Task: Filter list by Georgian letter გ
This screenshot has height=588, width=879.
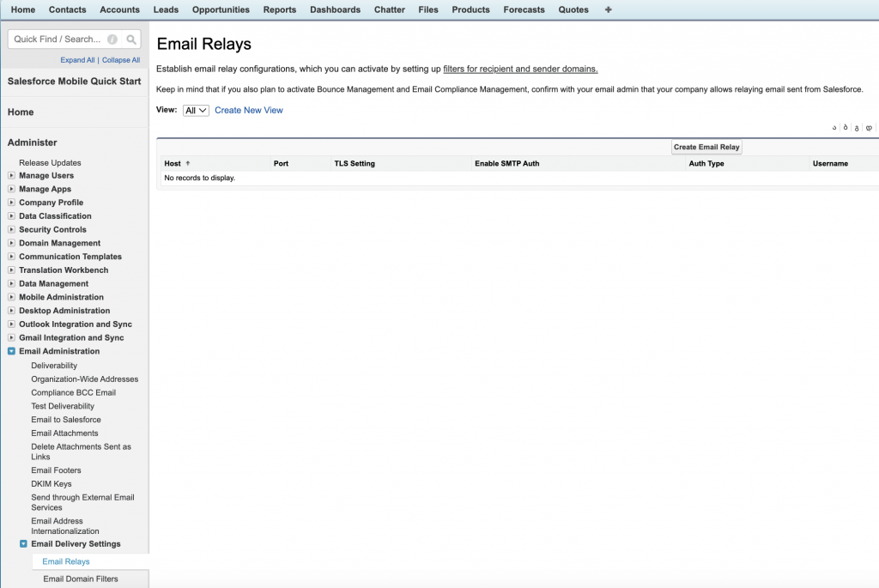Action: click(x=857, y=128)
